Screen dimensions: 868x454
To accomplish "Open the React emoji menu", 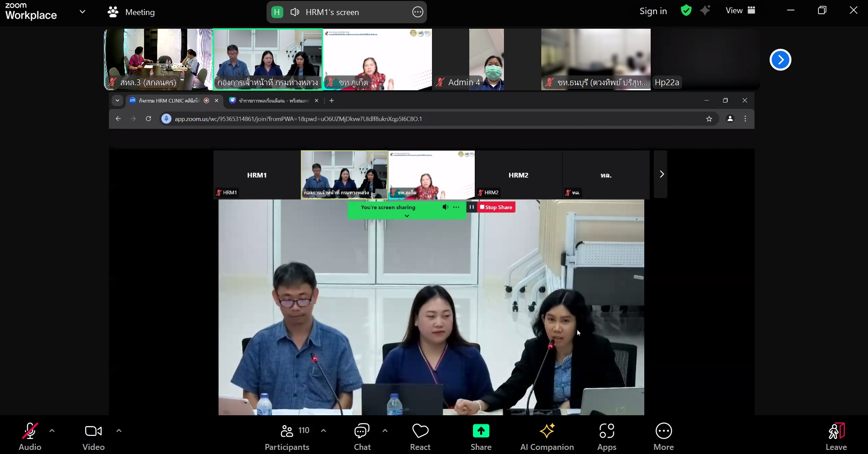I will click(x=420, y=436).
